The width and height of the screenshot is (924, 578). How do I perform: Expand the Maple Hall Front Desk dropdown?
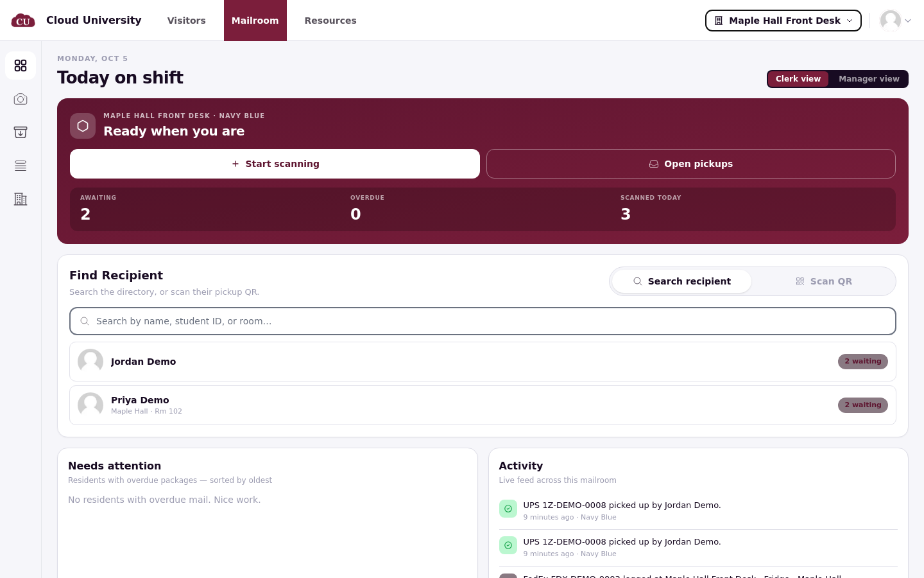click(783, 21)
